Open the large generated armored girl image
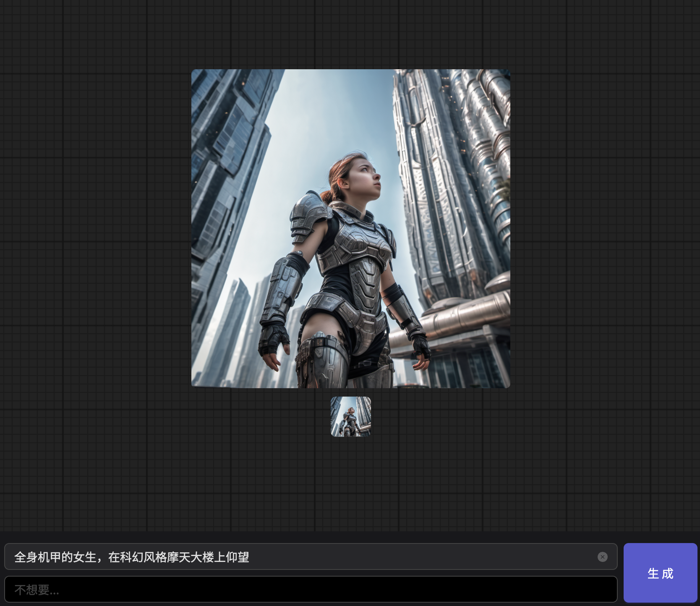700x606 pixels. point(351,229)
